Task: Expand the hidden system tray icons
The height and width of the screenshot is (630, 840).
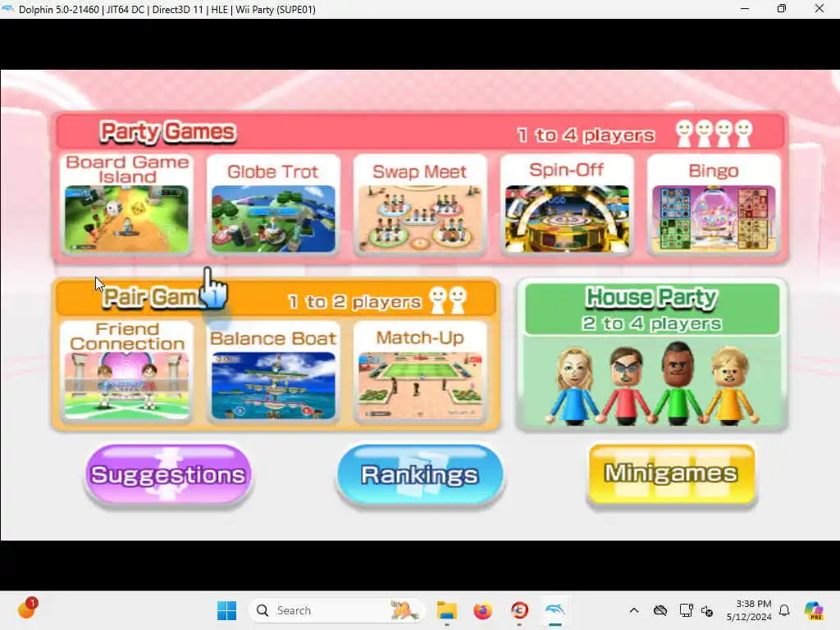Action: tap(634, 610)
